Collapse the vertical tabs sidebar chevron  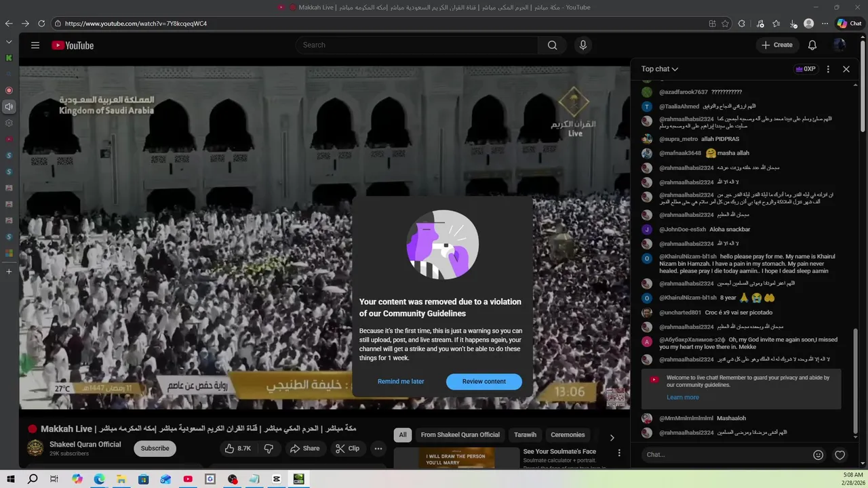coord(9,42)
